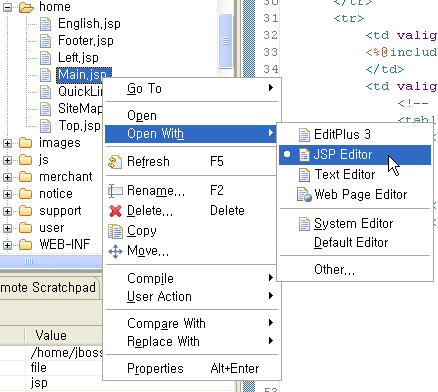Choose Other... in Open With submenu
This screenshot has width=438, height=392.
pos(355,269)
